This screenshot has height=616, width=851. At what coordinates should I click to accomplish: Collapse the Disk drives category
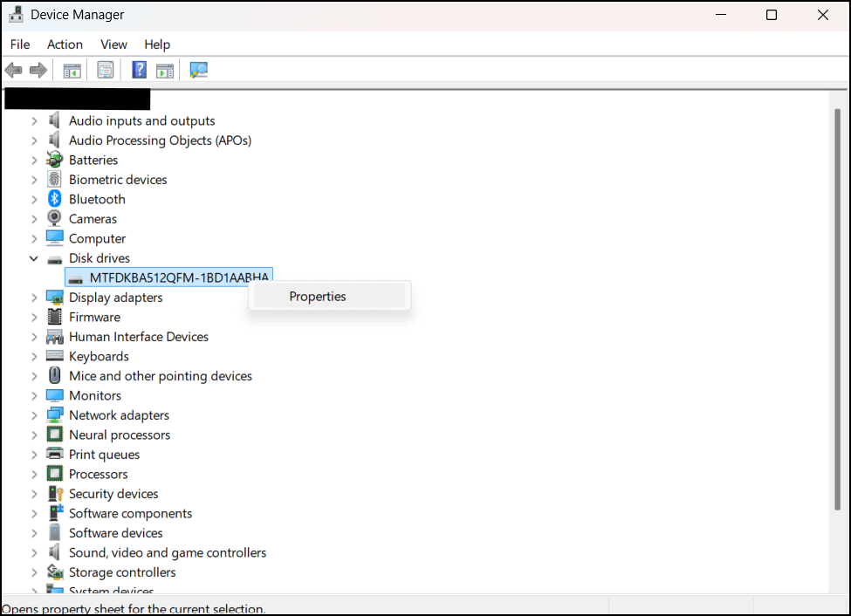34,257
